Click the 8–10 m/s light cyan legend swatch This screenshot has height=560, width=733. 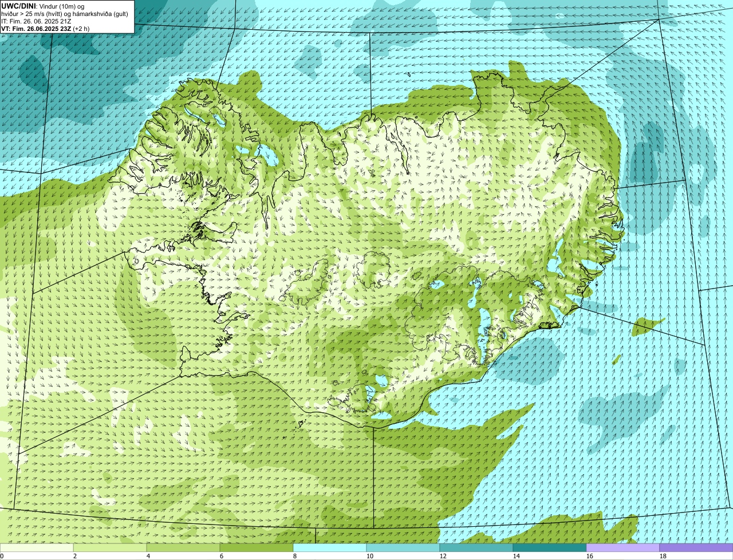tap(330, 547)
